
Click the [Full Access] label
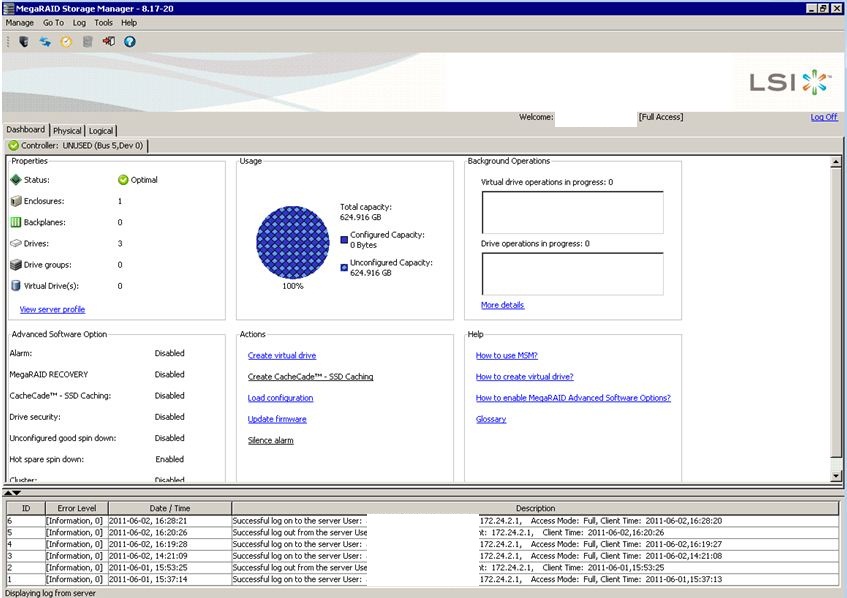(x=661, y=117)
